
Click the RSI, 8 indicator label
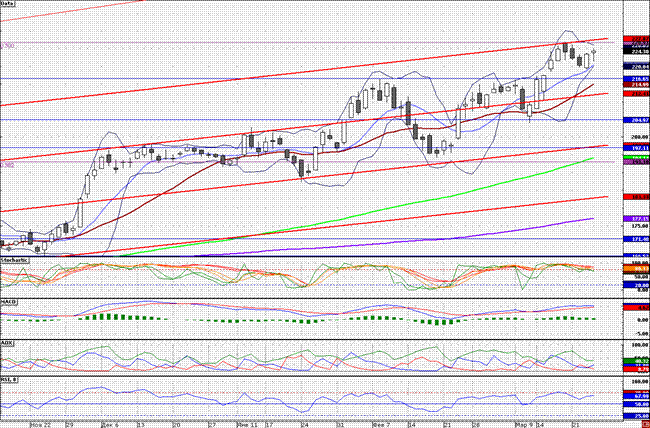(10, 381)
